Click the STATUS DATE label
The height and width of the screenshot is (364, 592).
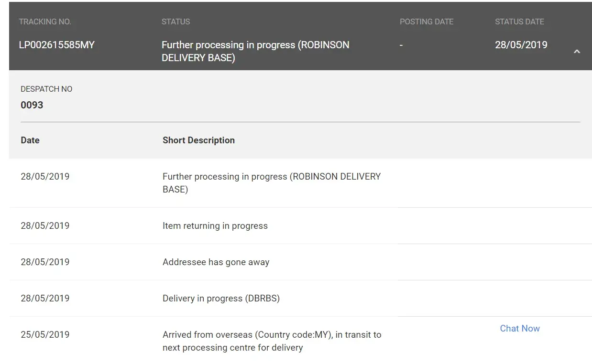click(519, 21)
